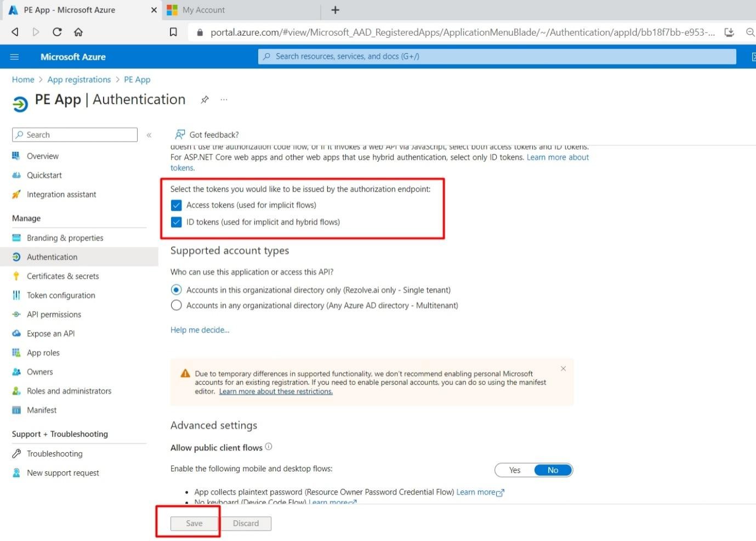Click Token configuration bars icon

pyautogui.click(x=16, y=295)
